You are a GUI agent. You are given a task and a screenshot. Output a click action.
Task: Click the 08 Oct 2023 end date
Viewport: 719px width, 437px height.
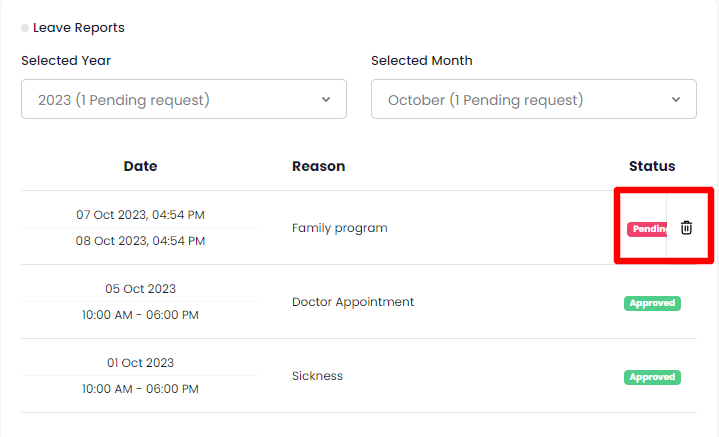(x=140, y=241)
